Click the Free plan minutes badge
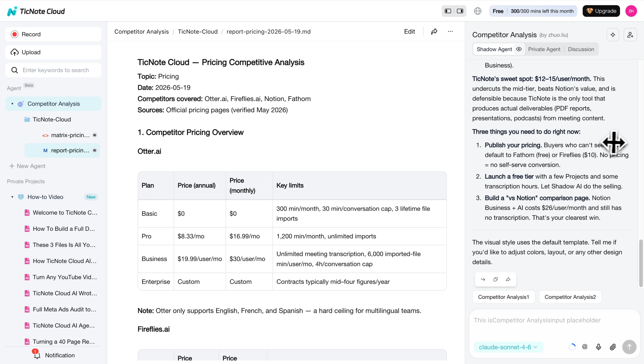The height and width of the screenshot is (364, 644). [533, 11]
